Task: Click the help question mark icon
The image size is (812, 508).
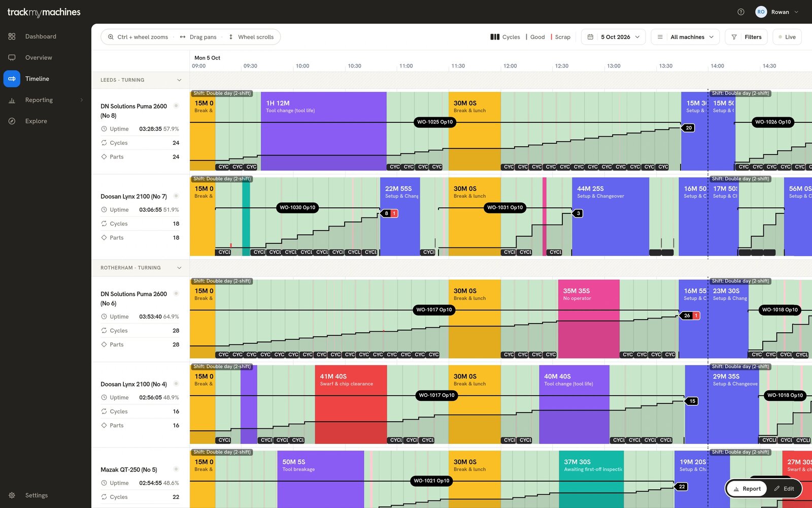Action: [x=741, y=12]
